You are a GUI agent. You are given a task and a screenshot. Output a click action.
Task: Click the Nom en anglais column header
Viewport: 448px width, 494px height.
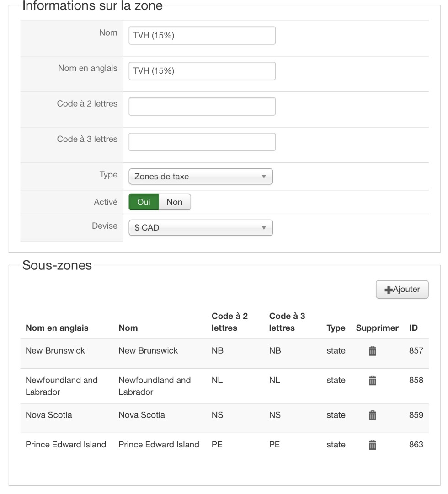tap(57, 328)
